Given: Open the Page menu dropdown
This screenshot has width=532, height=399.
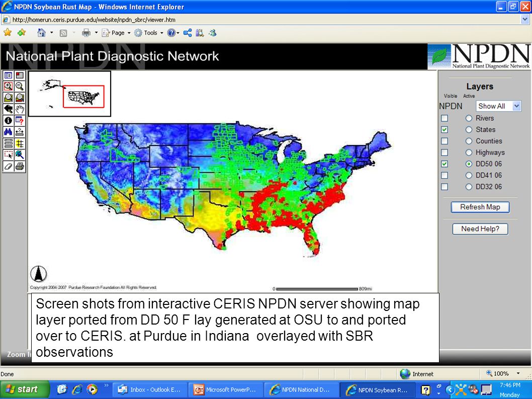Looking at the screenshot, I should 116,33.
